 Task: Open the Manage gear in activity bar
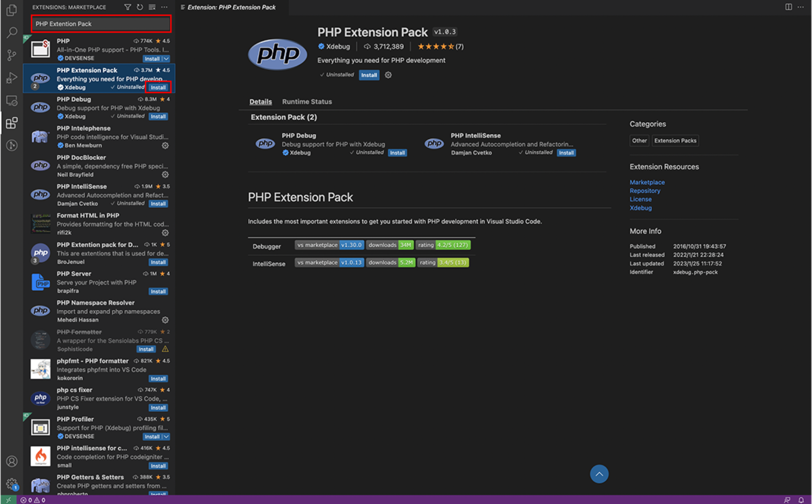11,484
